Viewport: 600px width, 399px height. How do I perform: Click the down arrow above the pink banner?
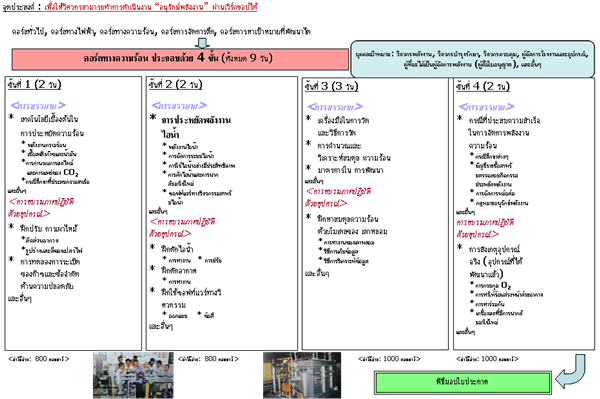coord(202,43)
